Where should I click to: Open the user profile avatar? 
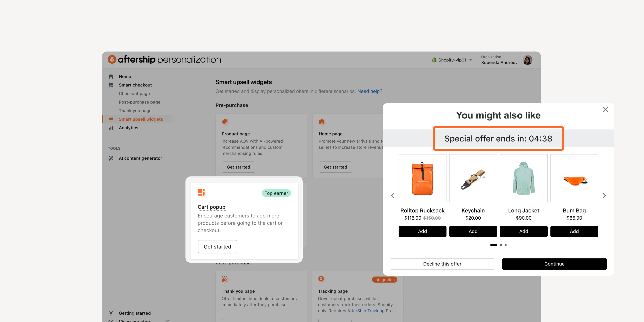pos(527,60)
